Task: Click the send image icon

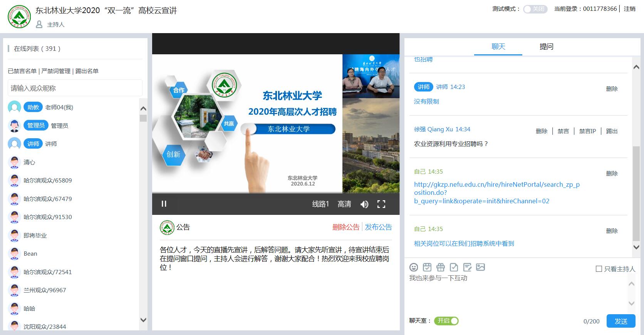Action: 481,267
